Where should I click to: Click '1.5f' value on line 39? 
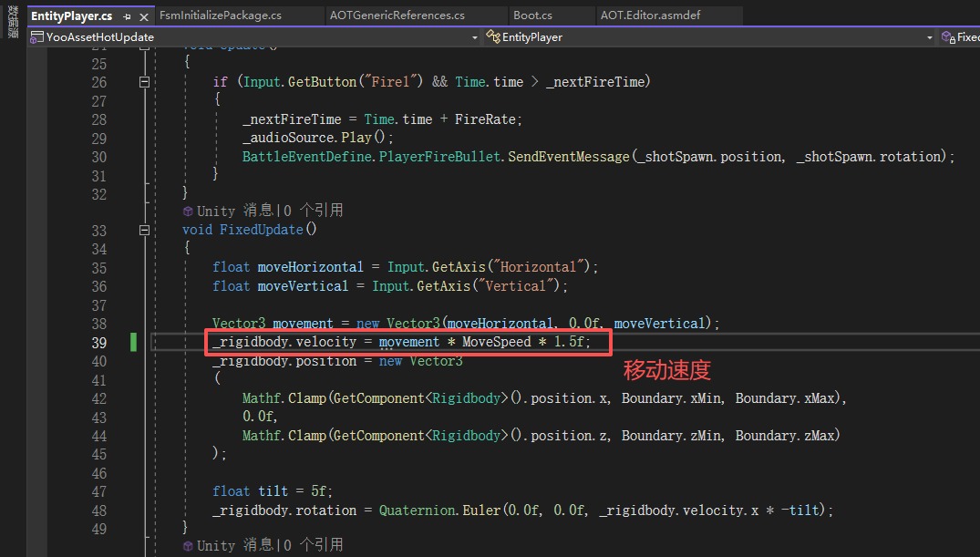(569, 341)
